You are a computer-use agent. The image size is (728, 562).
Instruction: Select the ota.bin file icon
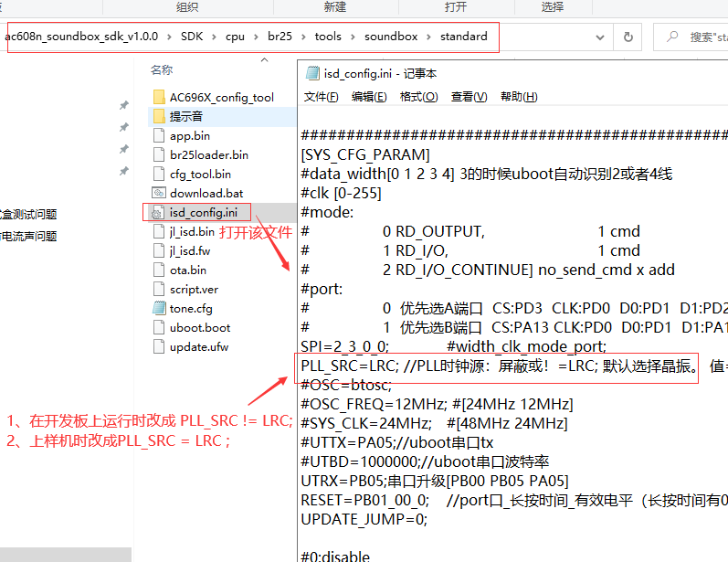(159, 270)
